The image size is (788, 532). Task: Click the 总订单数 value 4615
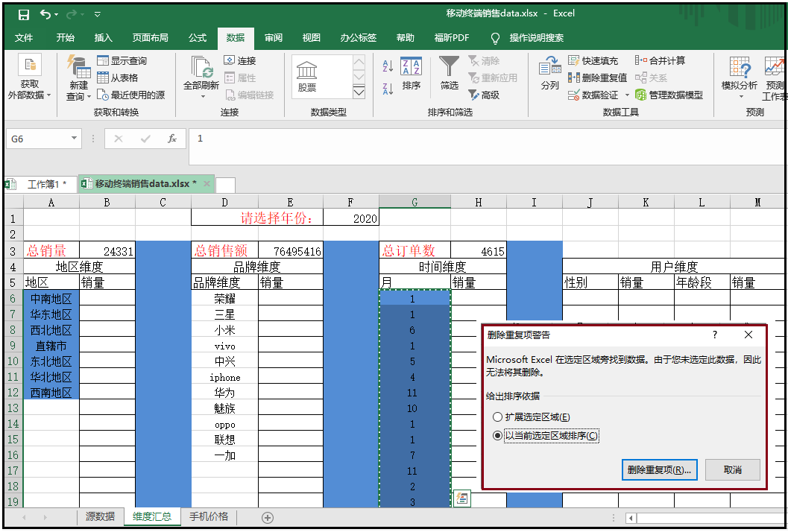point(479,250)
